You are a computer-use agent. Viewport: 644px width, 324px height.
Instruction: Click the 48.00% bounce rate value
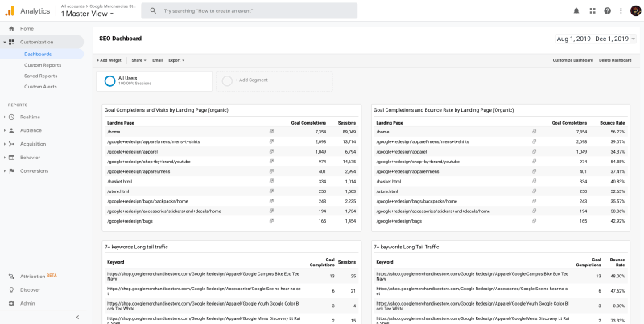click(x=617, y=276)
